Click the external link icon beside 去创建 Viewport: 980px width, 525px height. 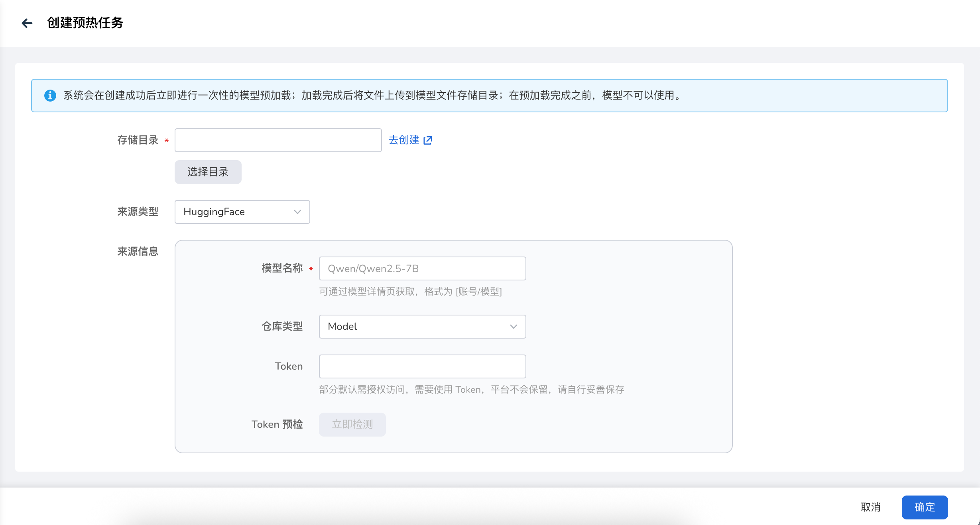pyautogui.click(x=428, y=140)
